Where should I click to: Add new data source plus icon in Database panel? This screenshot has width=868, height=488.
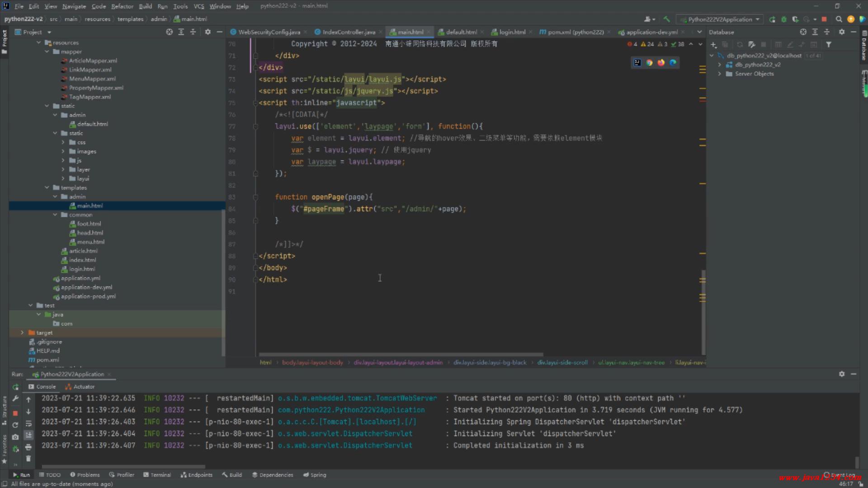point(713,45)
